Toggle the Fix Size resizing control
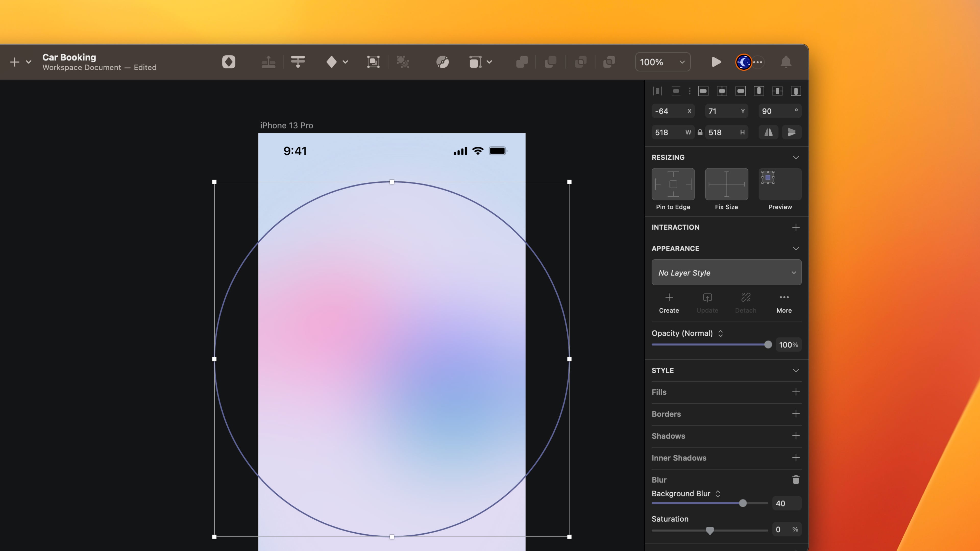980x551 pixels. [x=726, y=184]
